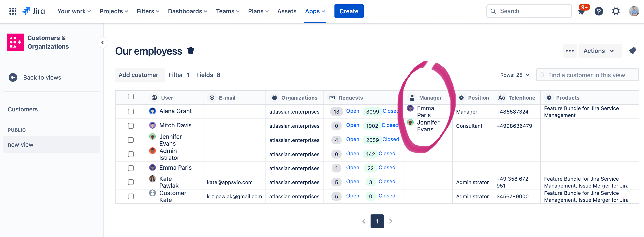Open Alana Grant's 13 Open requests link
Image resolution: width=644 pixels, height=237 pixels.
[353, 111]
